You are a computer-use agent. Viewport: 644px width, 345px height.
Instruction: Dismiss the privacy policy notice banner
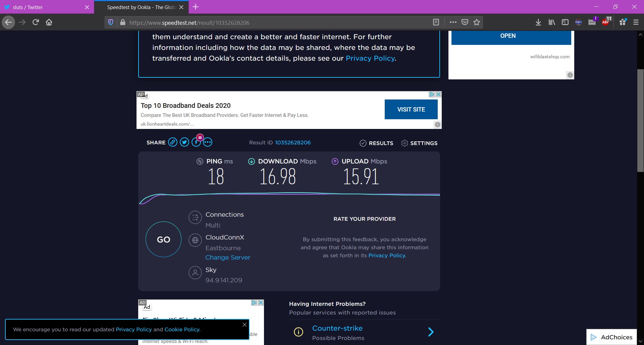[x=245, y=325]
